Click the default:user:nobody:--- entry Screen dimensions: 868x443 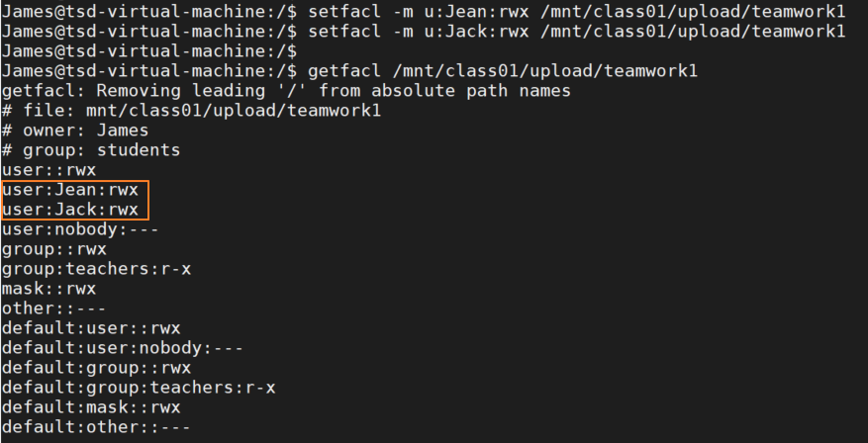pos(123,348)
